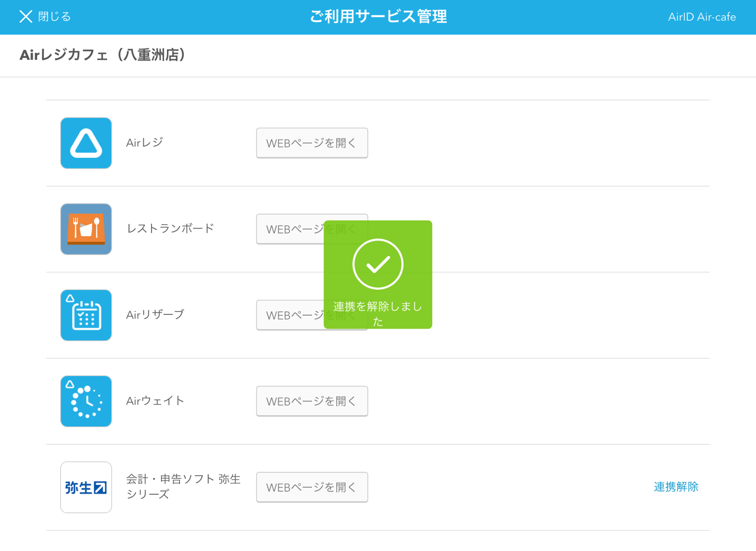Viewport: 756px width, 551px height.
Task: Click the ご利用サービス管理 header title
Action: coord(378,17)
